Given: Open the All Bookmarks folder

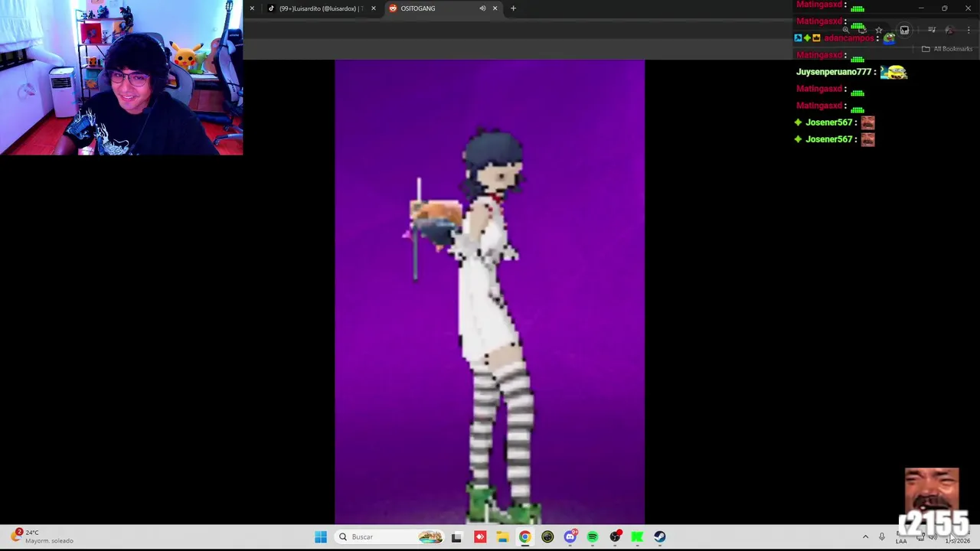Looking at the screenshot, I should pyautogui.click(x=947, y=49).
